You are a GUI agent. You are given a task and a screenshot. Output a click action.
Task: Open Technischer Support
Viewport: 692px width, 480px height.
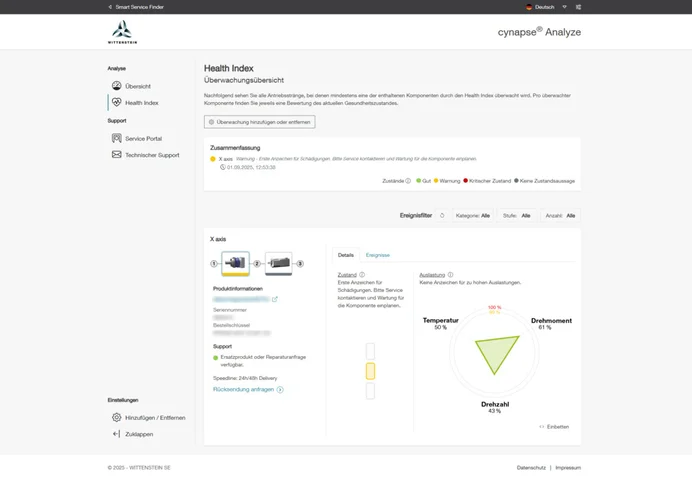152,155
